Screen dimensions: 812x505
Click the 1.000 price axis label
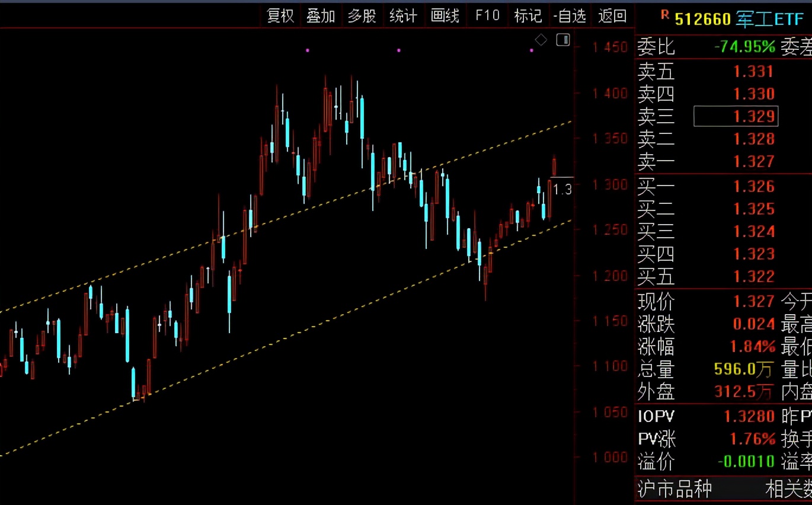click(x=609, y=457)
